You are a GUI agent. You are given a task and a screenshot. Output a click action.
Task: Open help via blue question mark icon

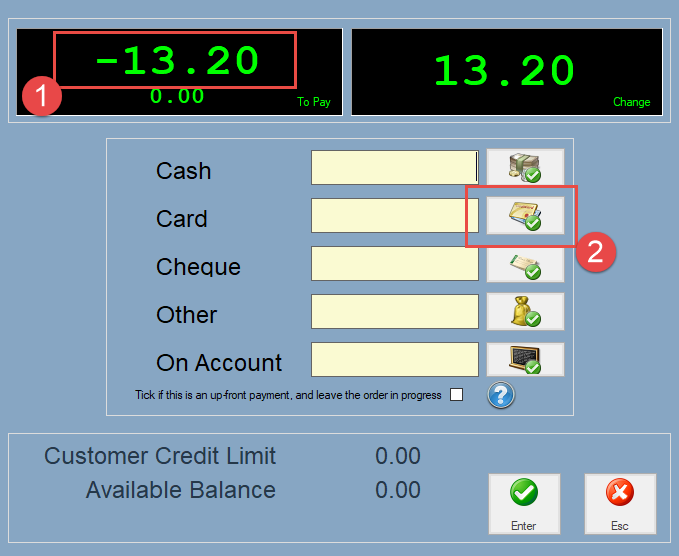(x=501, y=395)
